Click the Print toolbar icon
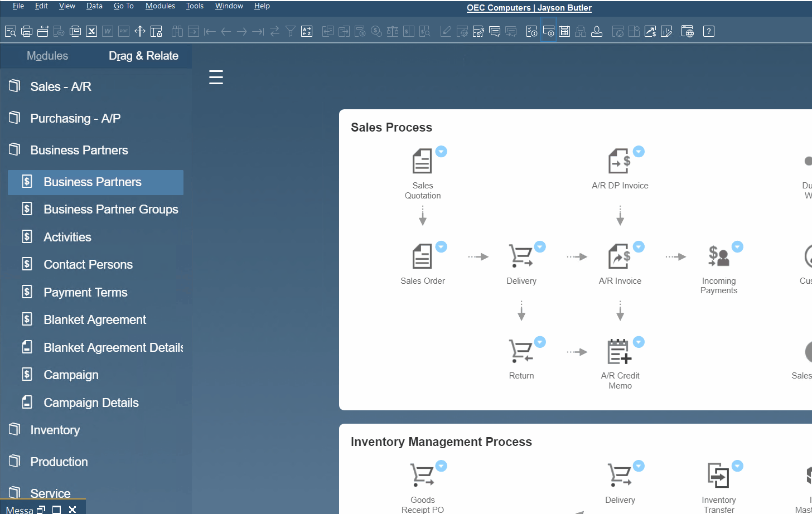This screenshot has width=812, height=514. [26, 32]
